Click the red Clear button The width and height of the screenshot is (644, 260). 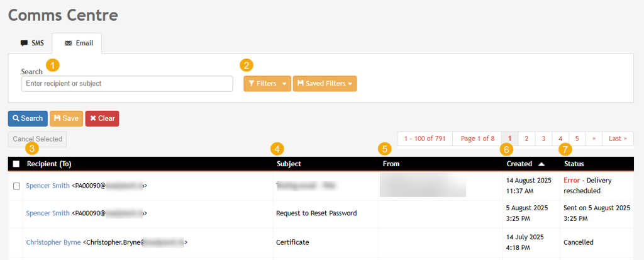103,118
